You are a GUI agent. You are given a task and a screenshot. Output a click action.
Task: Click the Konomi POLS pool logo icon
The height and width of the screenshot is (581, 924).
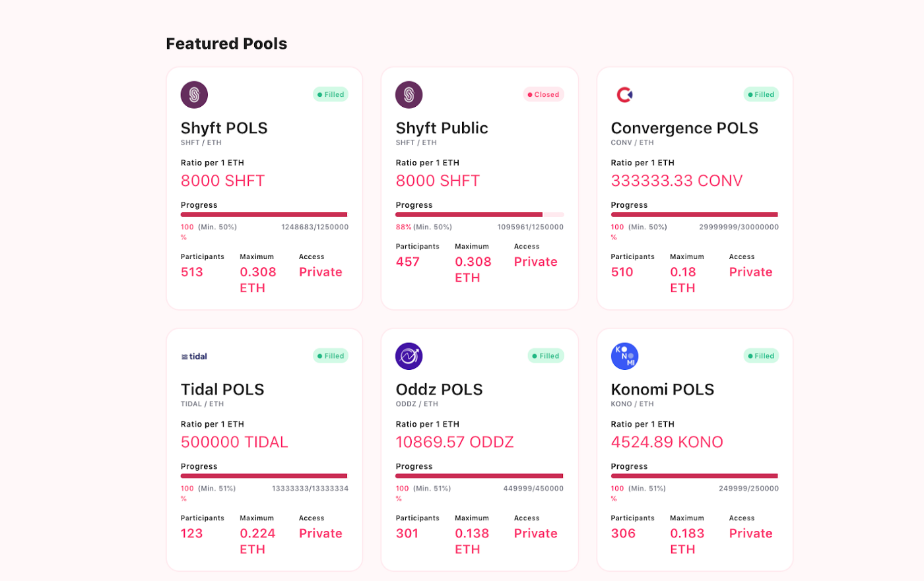click(x=624, y=356)
